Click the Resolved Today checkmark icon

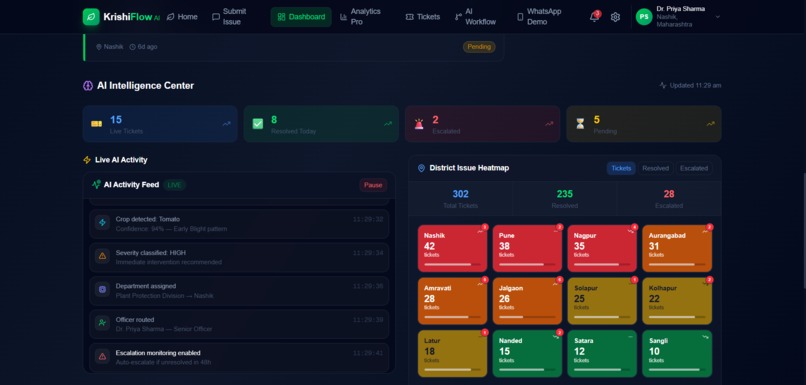point(258,124)
